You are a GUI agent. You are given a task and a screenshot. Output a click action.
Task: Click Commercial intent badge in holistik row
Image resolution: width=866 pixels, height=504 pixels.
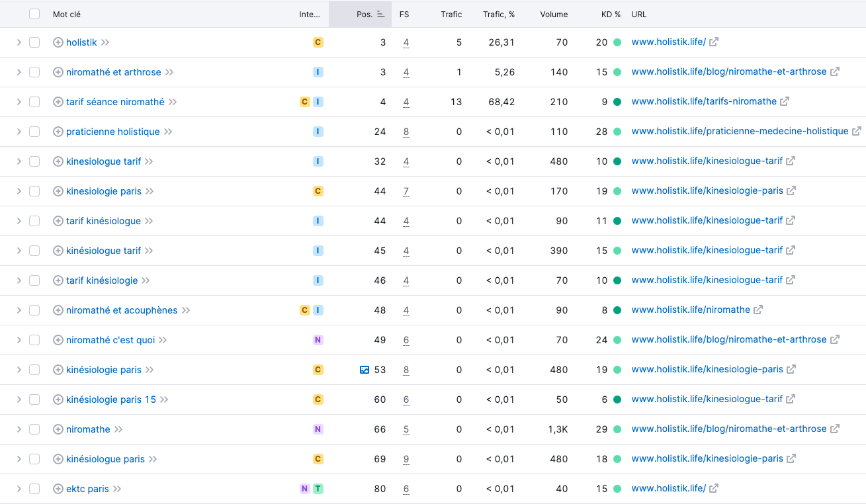318,42
